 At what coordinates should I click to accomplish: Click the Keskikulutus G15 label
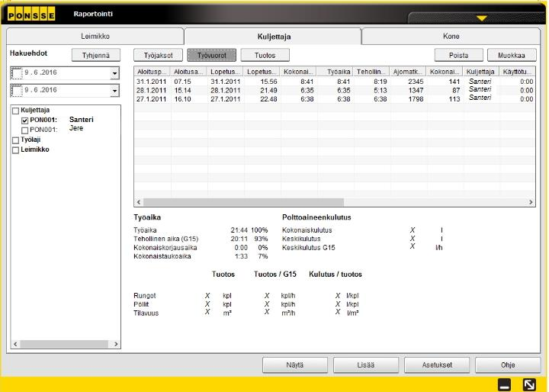(309, 248)
